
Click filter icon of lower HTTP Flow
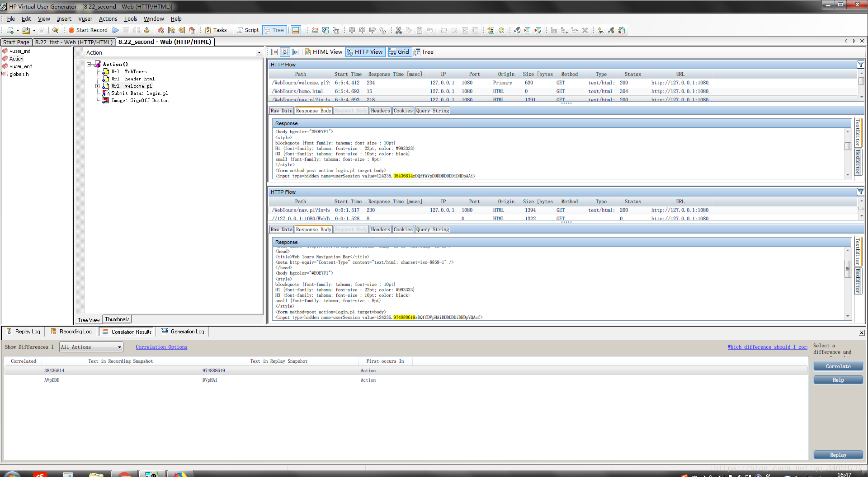[x=860, y=192]
